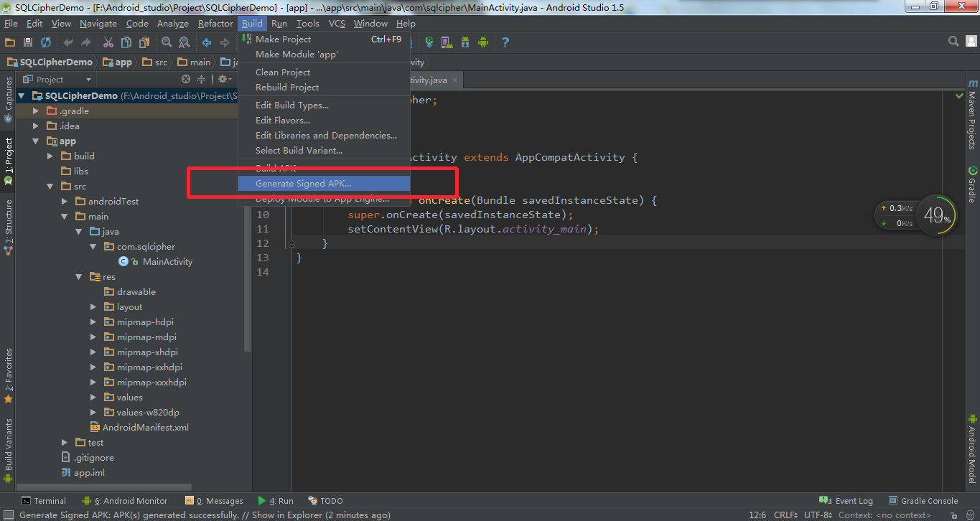980x521 pixels.
Task: Open the Project panel gear settings
Action: (x=223, y=79)
